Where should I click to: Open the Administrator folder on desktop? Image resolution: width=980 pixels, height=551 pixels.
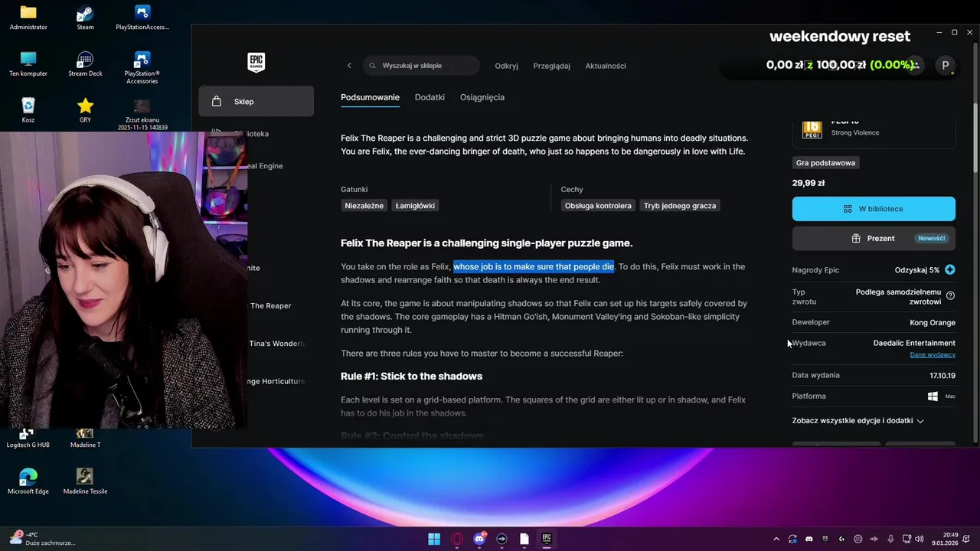[x=28, y=18]
